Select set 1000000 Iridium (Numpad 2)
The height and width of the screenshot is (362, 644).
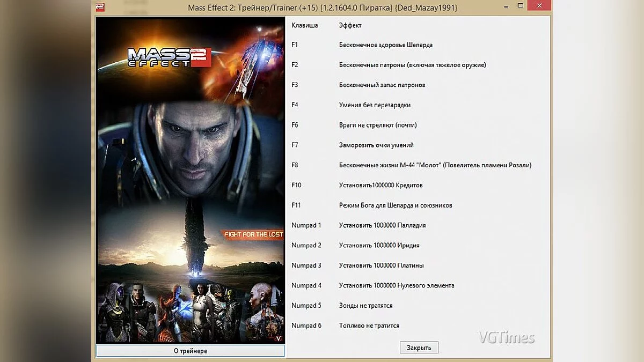378,245
